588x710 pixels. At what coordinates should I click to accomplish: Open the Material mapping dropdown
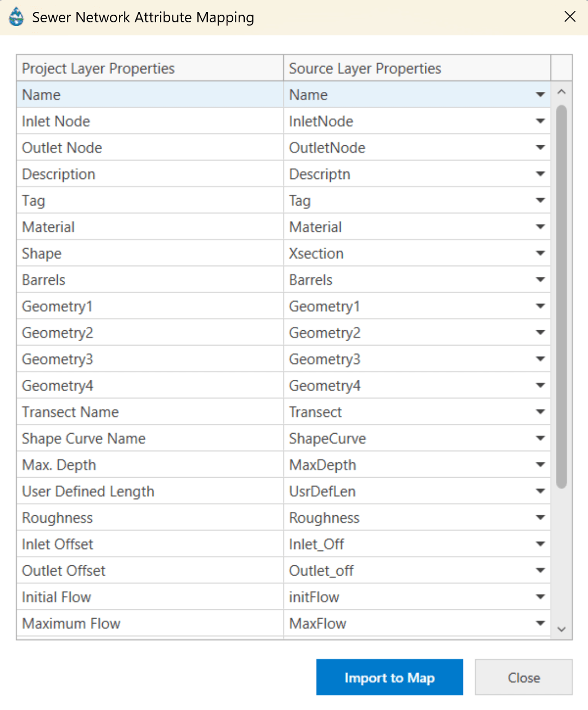click(540, 227)
